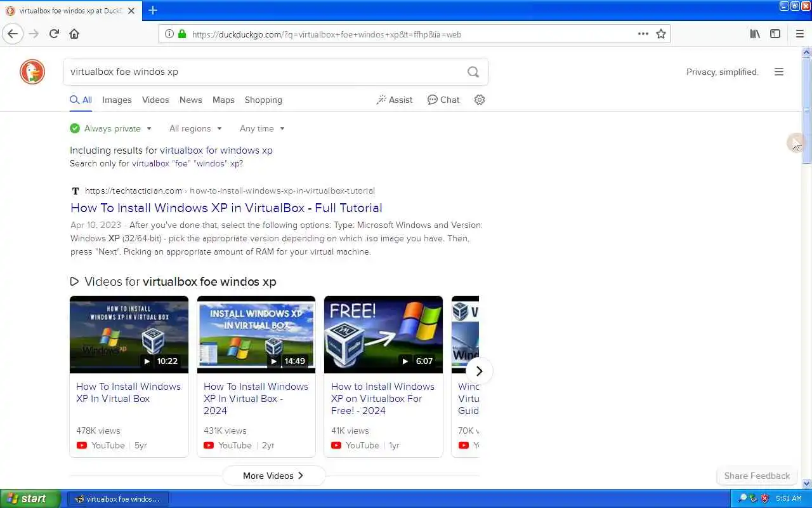Click the magnifier icon in system tray
This screenshot has height=508, width=812.
coord(742,498)
